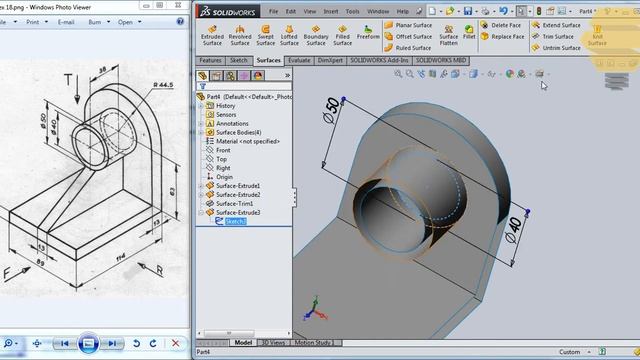Viewport: 640px width, 360px height.
Task: Select the Revolved Surface tool
Action: tap(240, 35)
